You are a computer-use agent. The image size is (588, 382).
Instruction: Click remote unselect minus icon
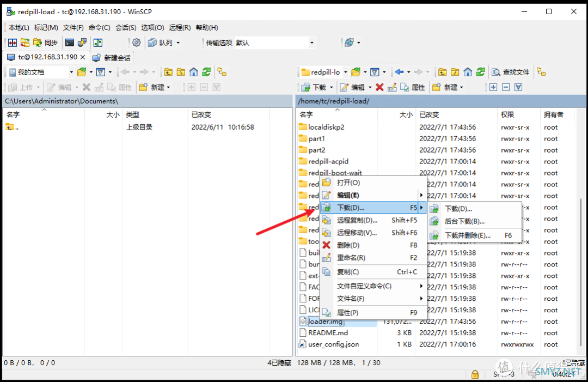pyautogui.click(x=506, y=87)
